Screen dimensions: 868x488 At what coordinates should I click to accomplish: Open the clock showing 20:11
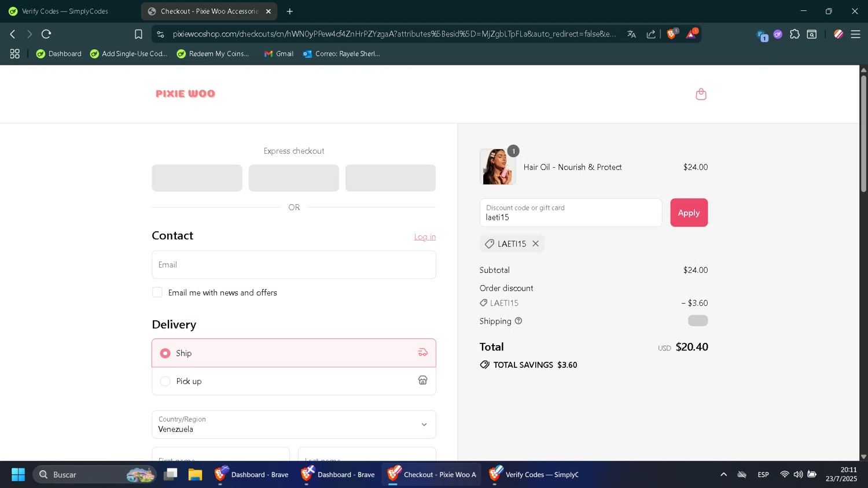[x=841, y=475]
